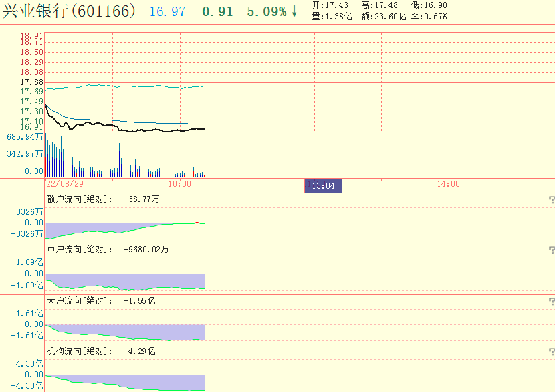This screenshot has height=392, width=555.
Task: Click the 机构流向[绝对] panel title
Action: click(x=80, y=351)
